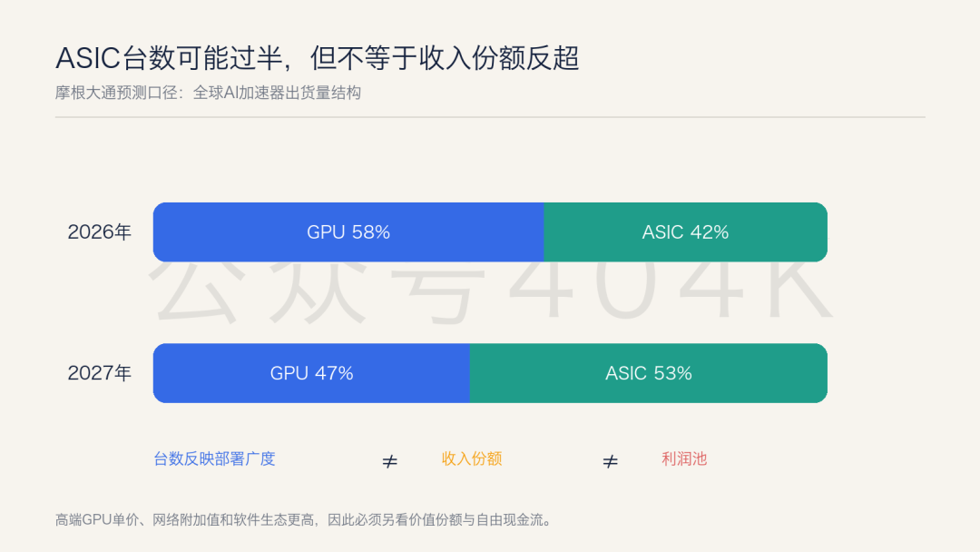Select the 2026年 row label

pos(100,232)
